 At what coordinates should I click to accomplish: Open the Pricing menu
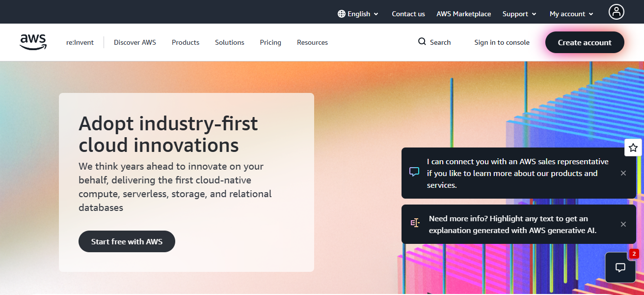[x=270, y=42]
